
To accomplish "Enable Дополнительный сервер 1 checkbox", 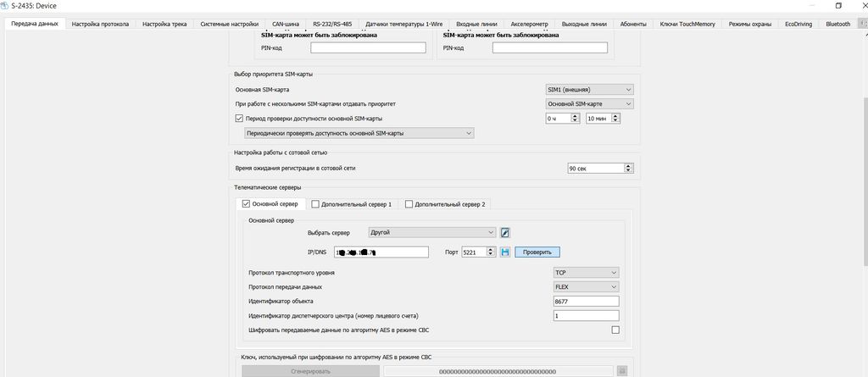I will [x=315, y=204].
